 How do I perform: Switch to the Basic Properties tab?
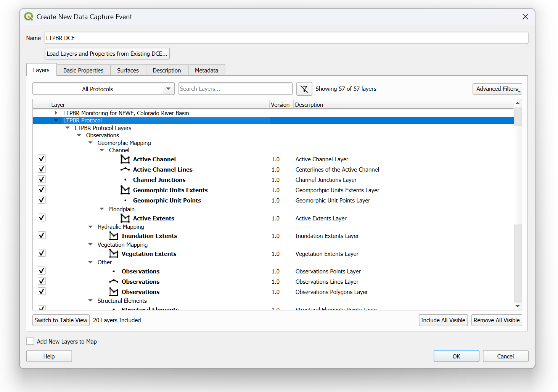(x=83, y=71)
